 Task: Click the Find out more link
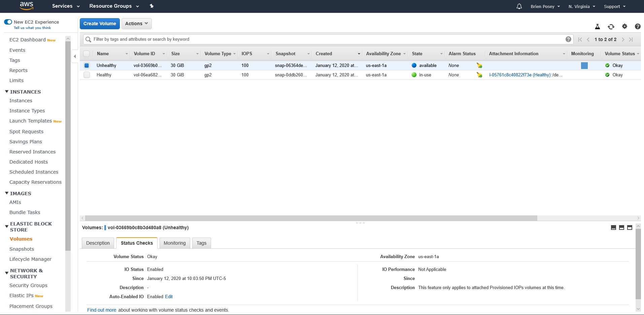[102, 310]
